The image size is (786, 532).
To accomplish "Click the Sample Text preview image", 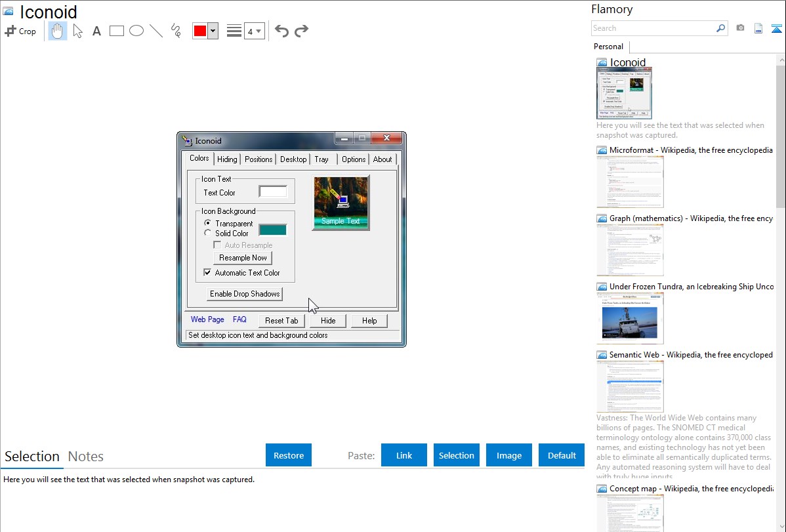I will 341,203.
